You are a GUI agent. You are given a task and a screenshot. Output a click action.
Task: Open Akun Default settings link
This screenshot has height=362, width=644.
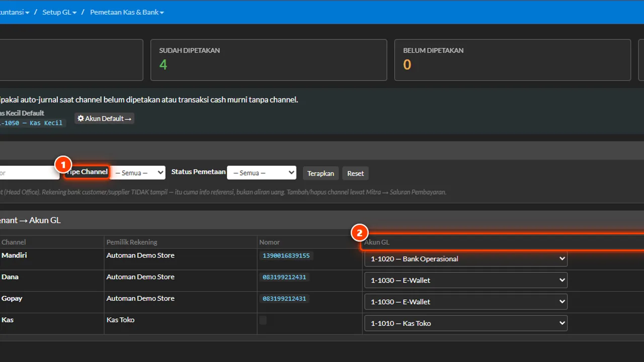tap(105, 119)
